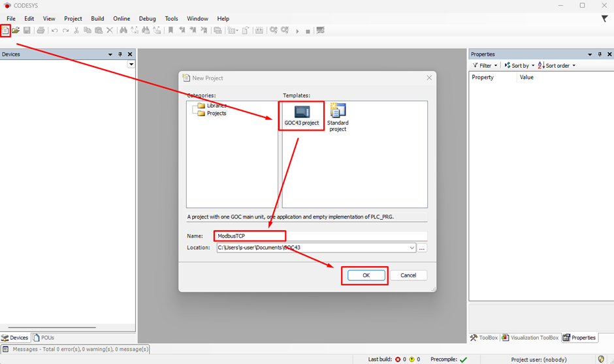Viewport: 614px width, 364px height.
Task: Select the Libraries category folder
Action: point(212,106)
